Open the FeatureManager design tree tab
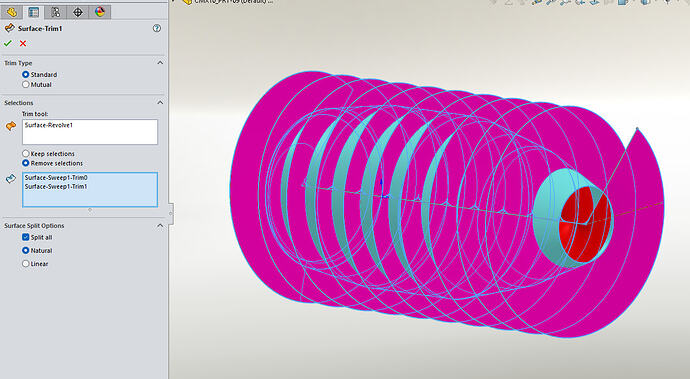 (11, 12)
